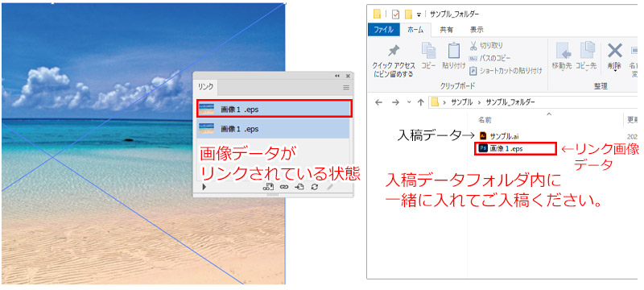This screenshot has width=644, height=290.
Task: Click thumbnail of the upper 画像1 .eps link
Action: (206, 109)
